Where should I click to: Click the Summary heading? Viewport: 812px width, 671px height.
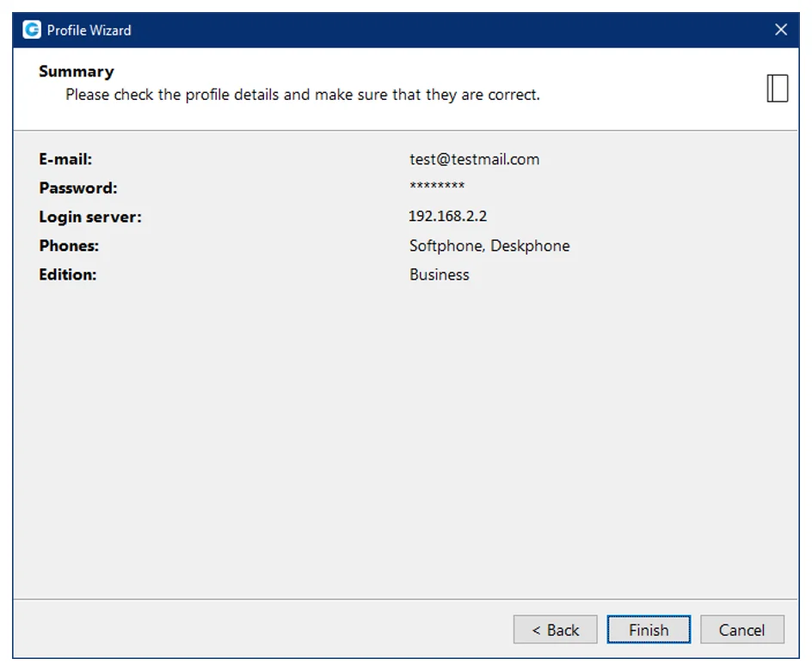click(x=77, y=71)
